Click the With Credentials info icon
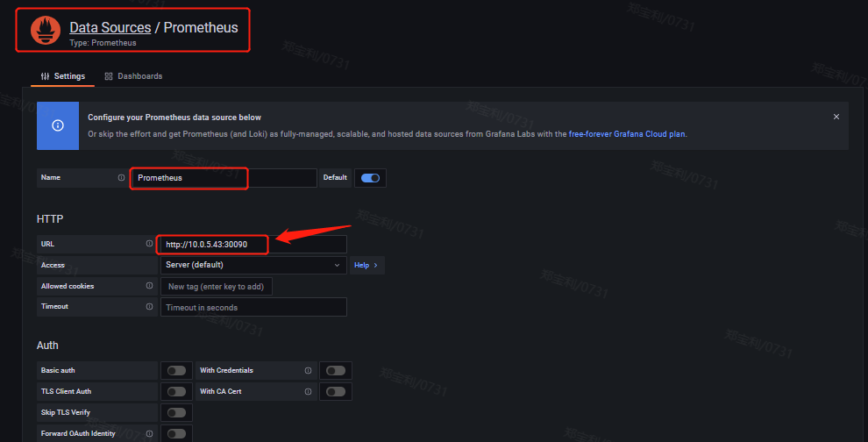The width and height of the screenshot is (868, 442). coord(308,371)
